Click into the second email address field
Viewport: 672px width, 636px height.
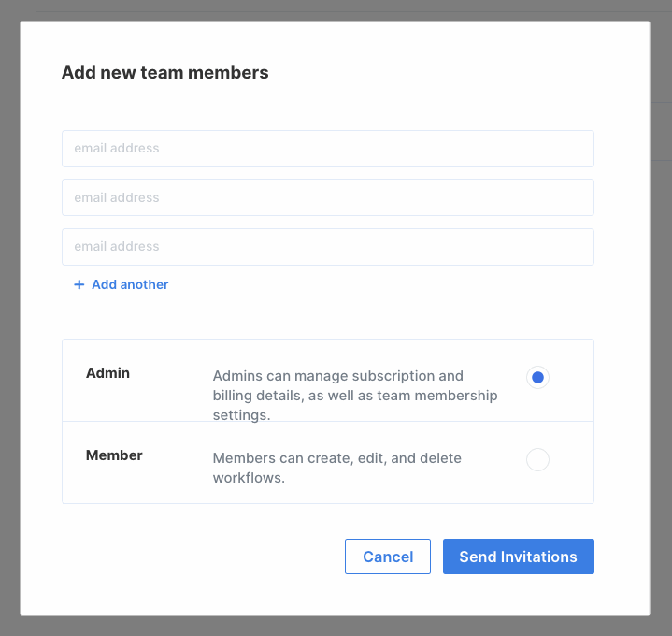(x=328, y=197)
